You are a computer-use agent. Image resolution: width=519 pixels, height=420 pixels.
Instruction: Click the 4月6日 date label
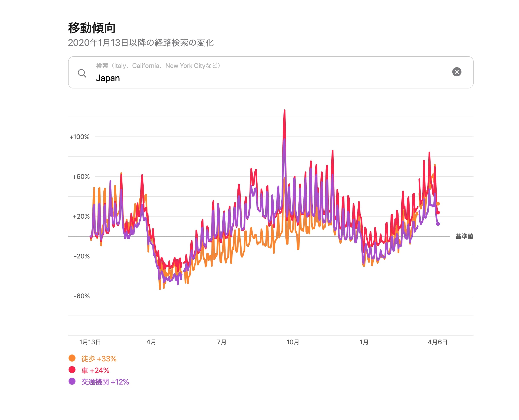437,342
